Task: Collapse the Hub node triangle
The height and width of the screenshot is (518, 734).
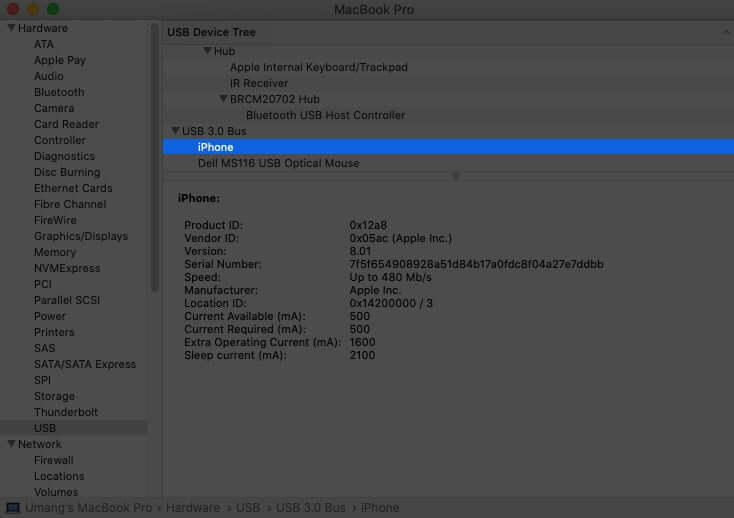Action: (x=207, y=51)
